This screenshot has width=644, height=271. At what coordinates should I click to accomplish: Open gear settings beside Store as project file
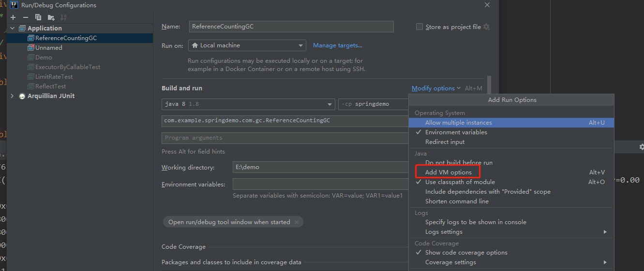pos(486,27)
